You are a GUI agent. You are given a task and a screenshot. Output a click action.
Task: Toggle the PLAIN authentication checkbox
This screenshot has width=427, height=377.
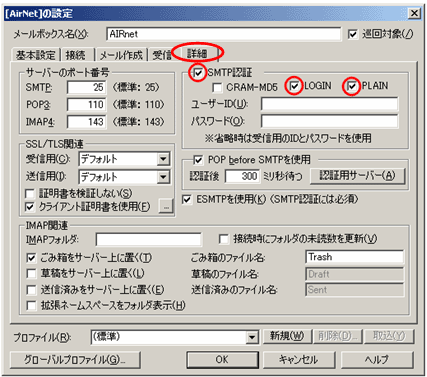352,86
